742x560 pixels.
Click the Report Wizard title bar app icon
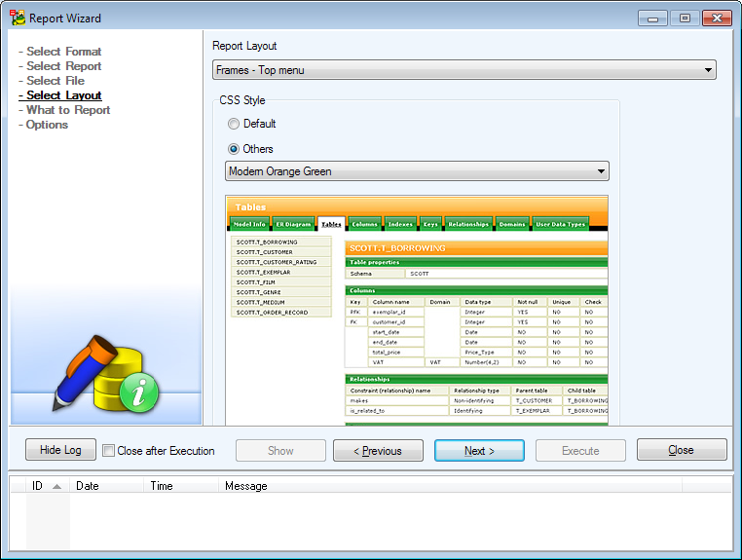[18, 18]
